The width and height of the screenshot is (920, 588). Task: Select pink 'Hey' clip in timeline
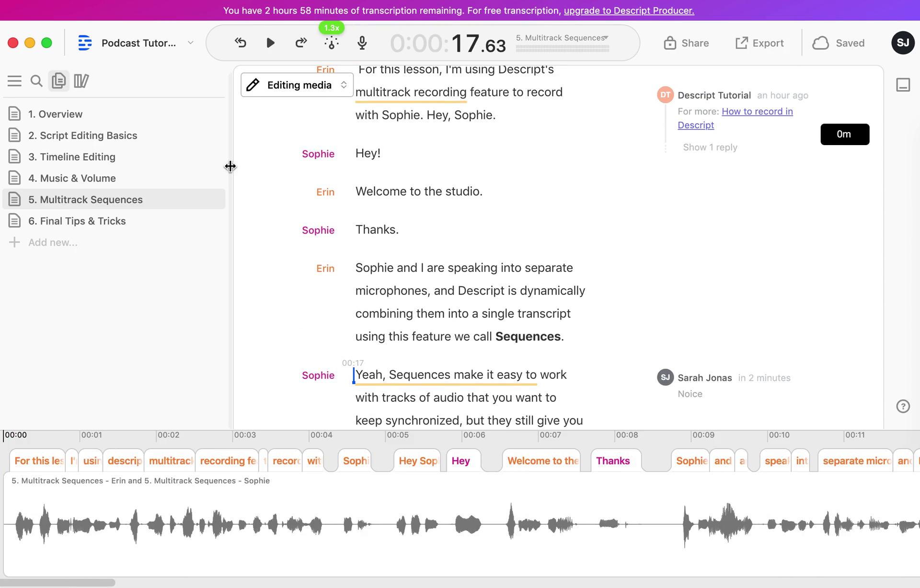463,461
